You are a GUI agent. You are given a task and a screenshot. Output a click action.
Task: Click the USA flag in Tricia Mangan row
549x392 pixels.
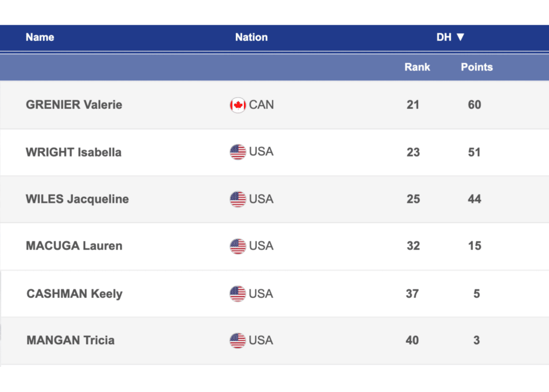click(238, 341)
